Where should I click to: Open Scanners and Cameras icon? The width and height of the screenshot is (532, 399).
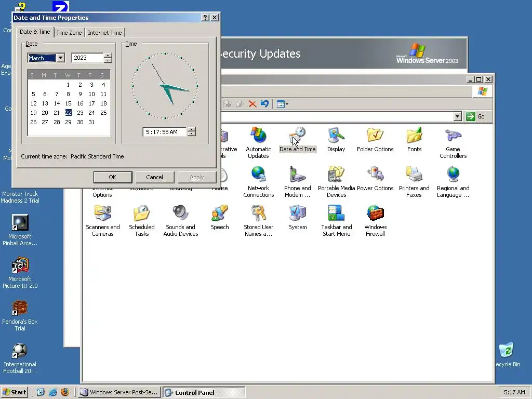102,221
